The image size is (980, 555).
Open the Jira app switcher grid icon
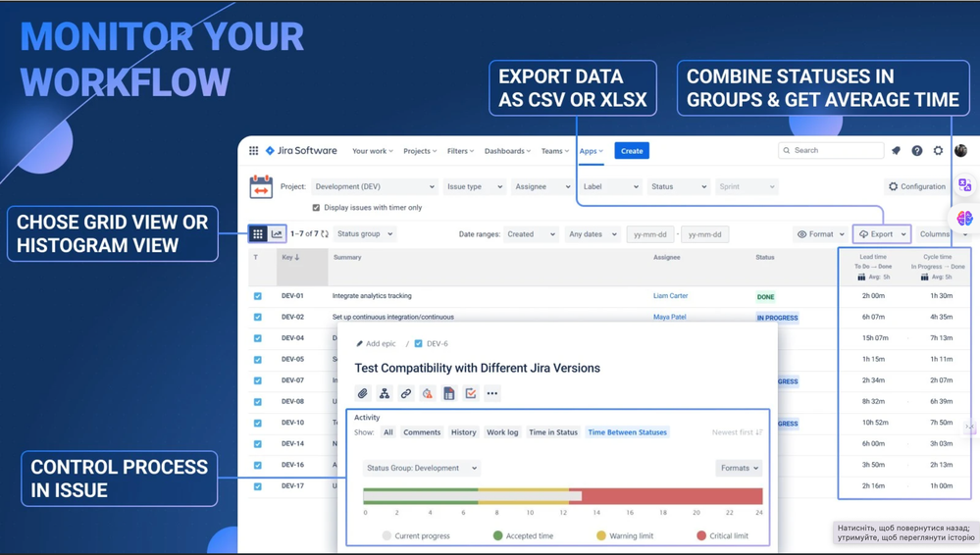[x=253, y=151]
